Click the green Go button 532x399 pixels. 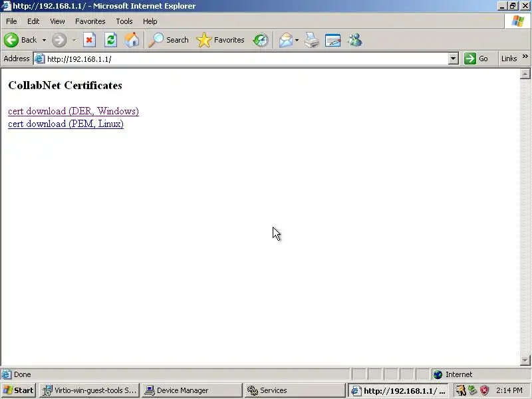click(x=475, y=59)
